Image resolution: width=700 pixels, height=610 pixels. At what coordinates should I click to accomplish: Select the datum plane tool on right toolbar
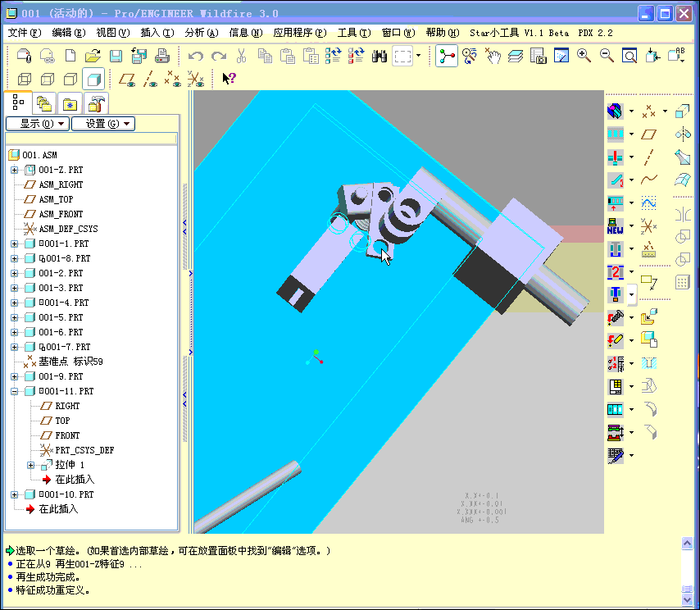point(648,134)
